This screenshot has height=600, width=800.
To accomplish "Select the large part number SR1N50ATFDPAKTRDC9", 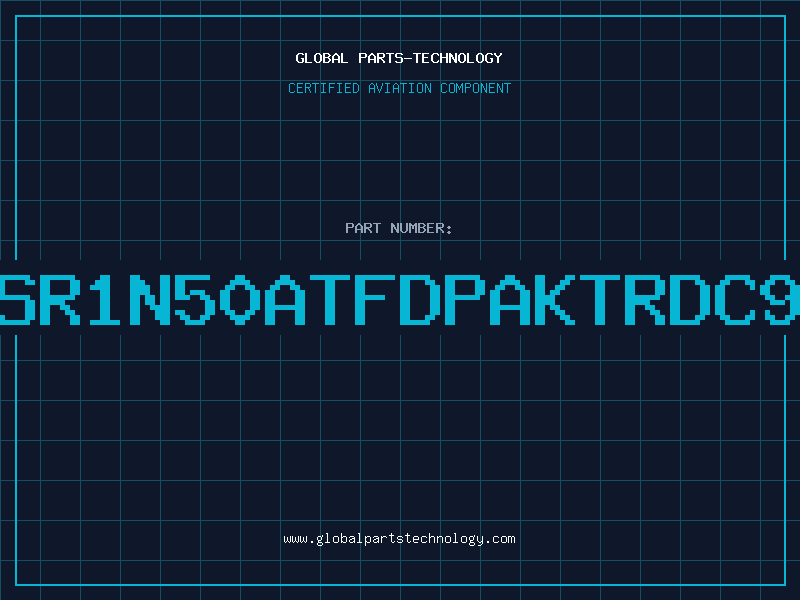I will point(400,299).
